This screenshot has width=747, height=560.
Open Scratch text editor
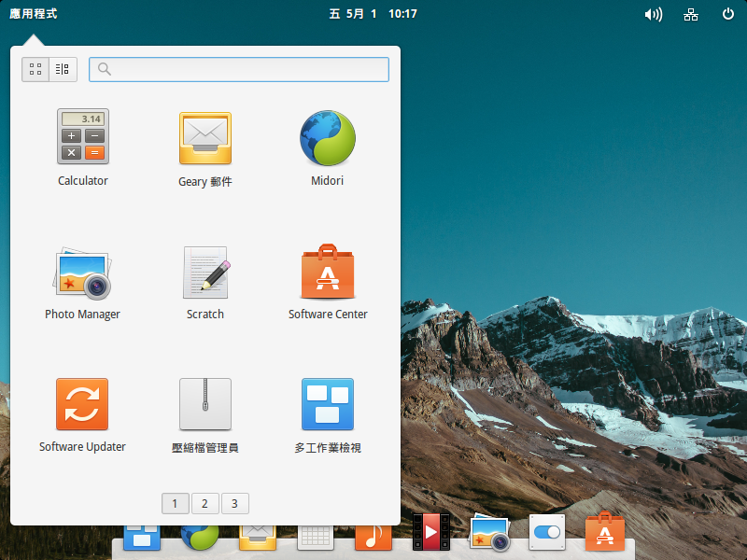coord(205,273)
